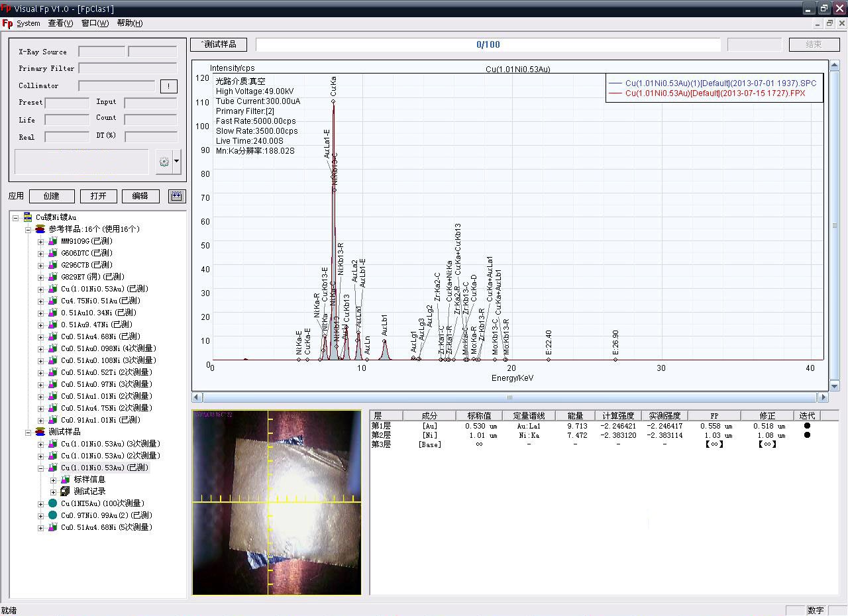The height and width of the screenshot is (616, 848).
Task: Collapse the Cu镀Ni镀Au root node
Action: coord(16,217)
